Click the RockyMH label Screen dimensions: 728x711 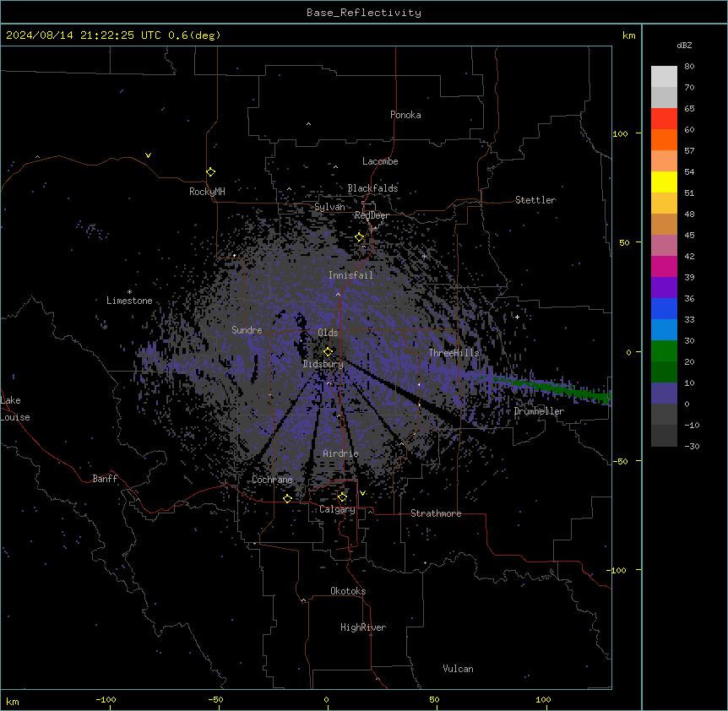tap(207, 192)
